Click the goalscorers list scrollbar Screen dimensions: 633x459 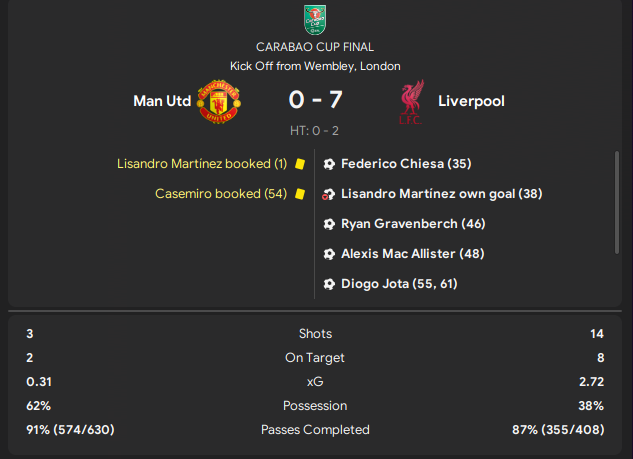click(x=616, y=202)
